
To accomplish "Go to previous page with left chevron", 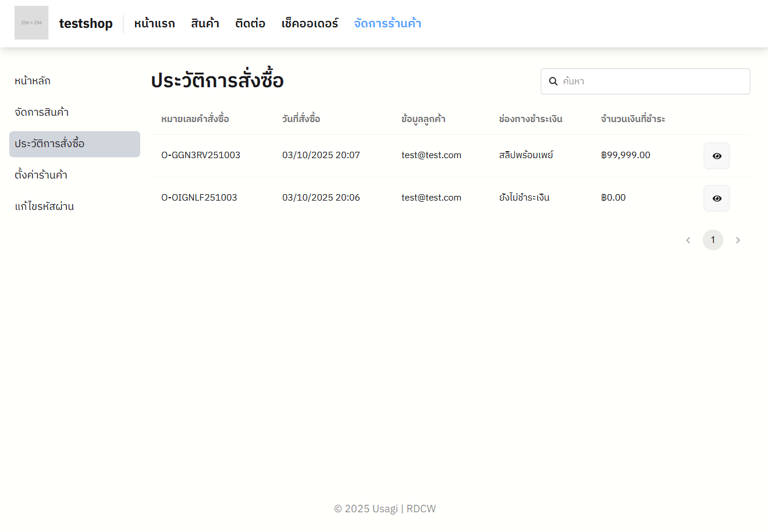I will tap(688, 240).
